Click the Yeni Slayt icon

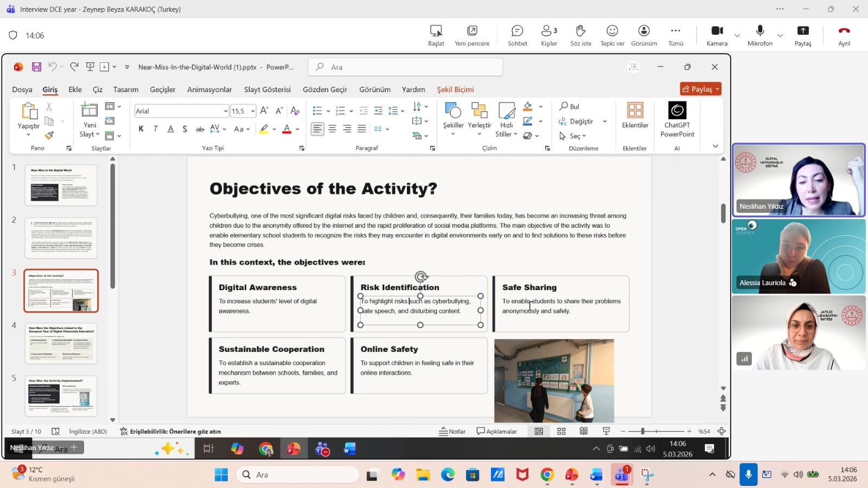pyautogui.click(x=89, y=111)
